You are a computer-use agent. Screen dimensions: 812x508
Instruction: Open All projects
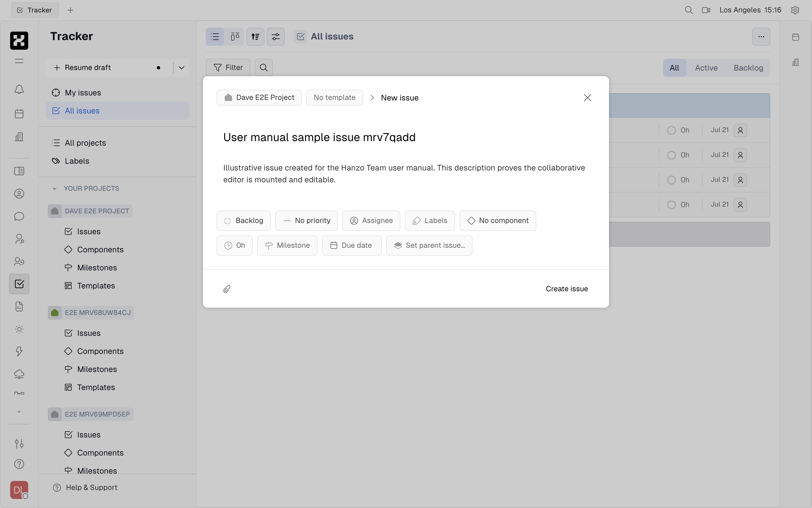click(118, 143)
